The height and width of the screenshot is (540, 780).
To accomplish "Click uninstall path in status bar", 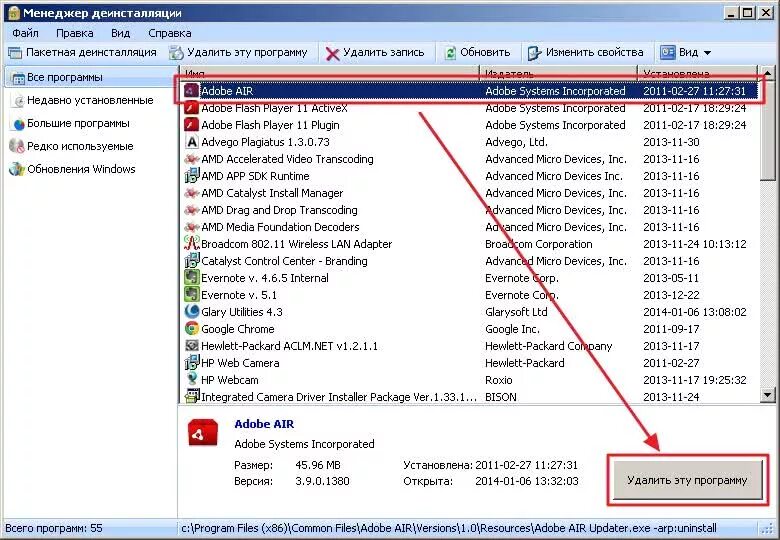I will [x=449, y=528].
